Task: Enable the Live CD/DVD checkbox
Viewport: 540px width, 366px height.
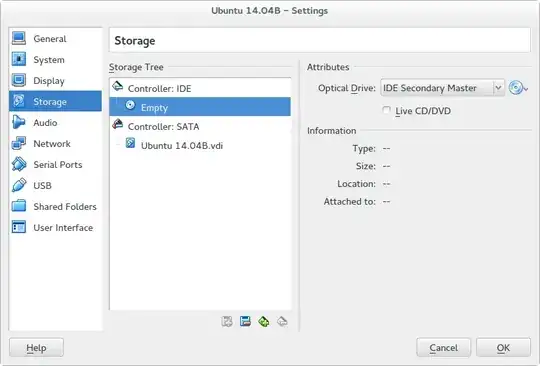Action: (x=386, y=110)
